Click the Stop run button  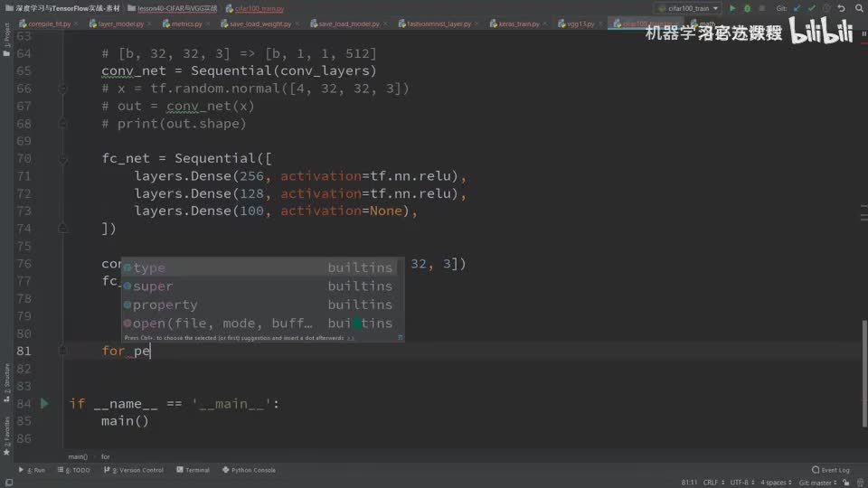(761, 8)
